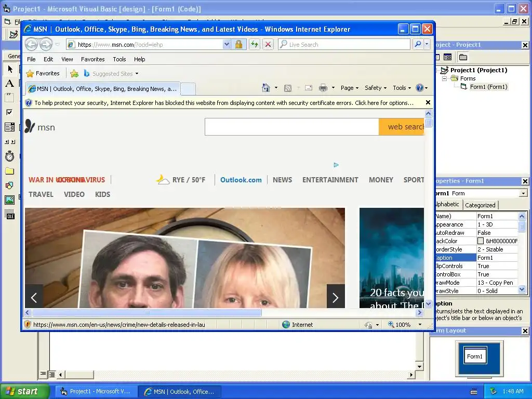Screen dimensions: 532x399
Task: Select the Image tool in VB toolbox
Action: (9, 200)
